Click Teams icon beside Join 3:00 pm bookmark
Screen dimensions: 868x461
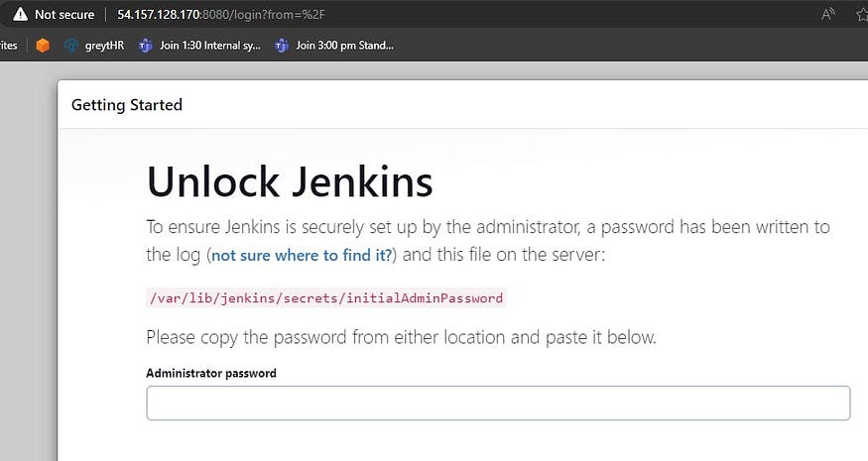(x=282, y=46)
